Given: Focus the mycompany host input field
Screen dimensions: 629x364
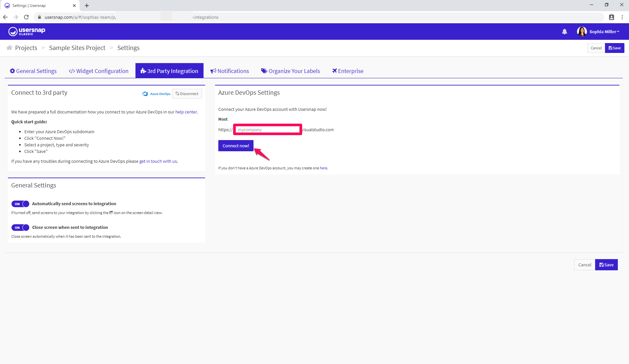Looking at the screenshot, I should click(x=268, y=130).
